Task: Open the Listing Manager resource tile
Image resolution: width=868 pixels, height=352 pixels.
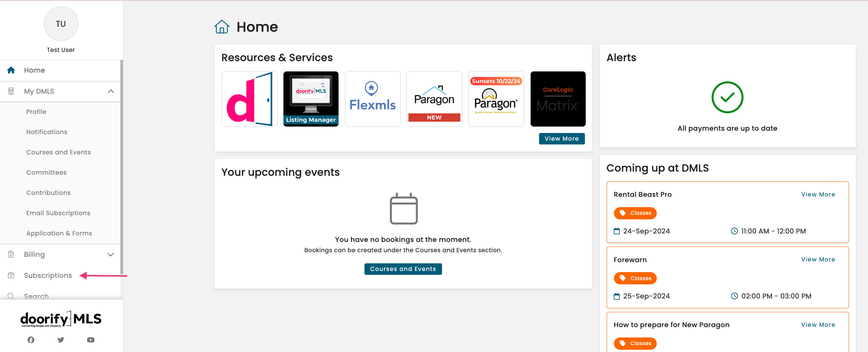Action: [311, 99]
